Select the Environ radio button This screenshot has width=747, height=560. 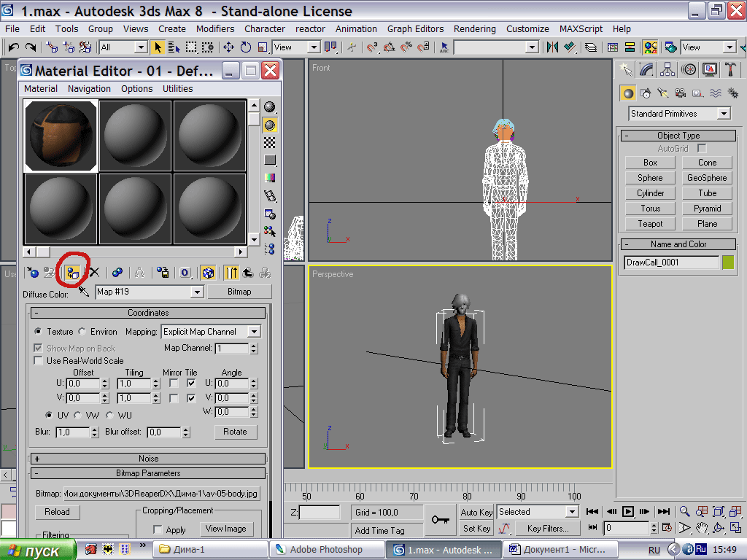(82, 332)
